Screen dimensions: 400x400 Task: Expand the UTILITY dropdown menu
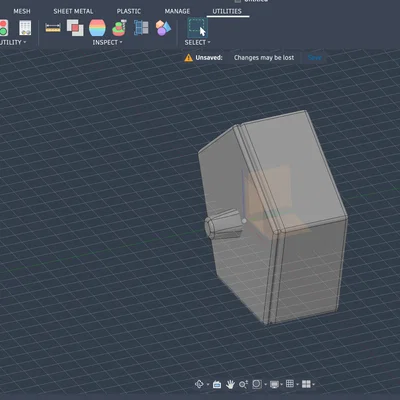click(x=13, y=42)
